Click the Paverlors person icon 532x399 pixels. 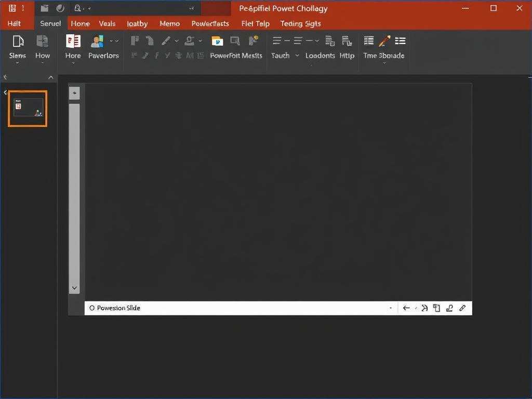point(97,42)
